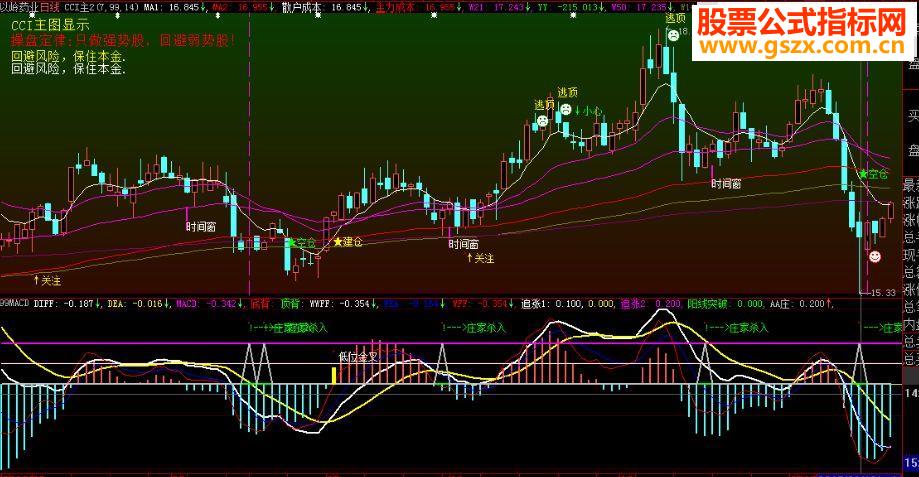Click the yellow signal bar below 低位金叉
The image size is (919, 477).
[x=335, y=375]
